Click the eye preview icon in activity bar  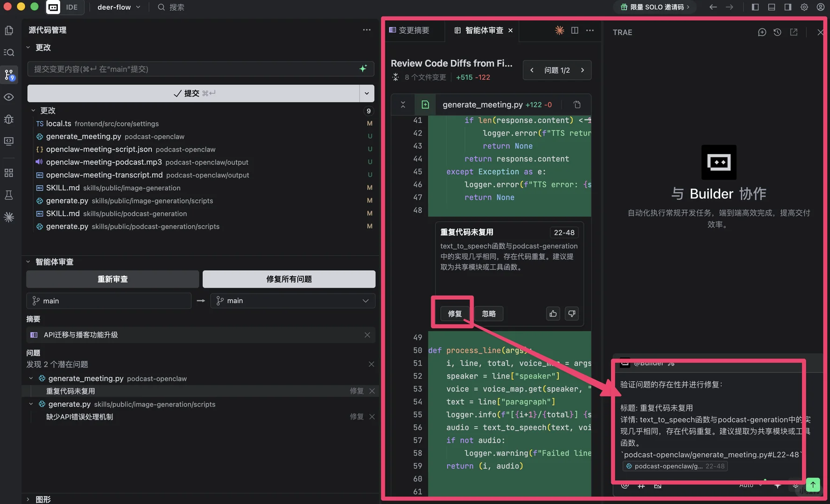coord(9,97)
